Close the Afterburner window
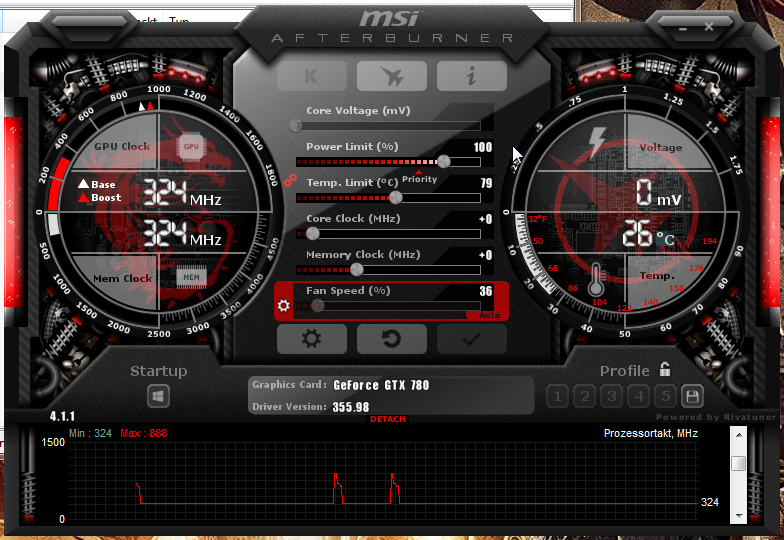The width and height of the screenshot is (784, 540). [x=708, y=26]
